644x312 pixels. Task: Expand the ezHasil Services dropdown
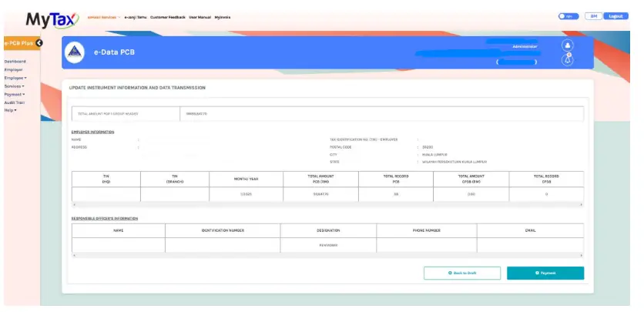point(103,17)
